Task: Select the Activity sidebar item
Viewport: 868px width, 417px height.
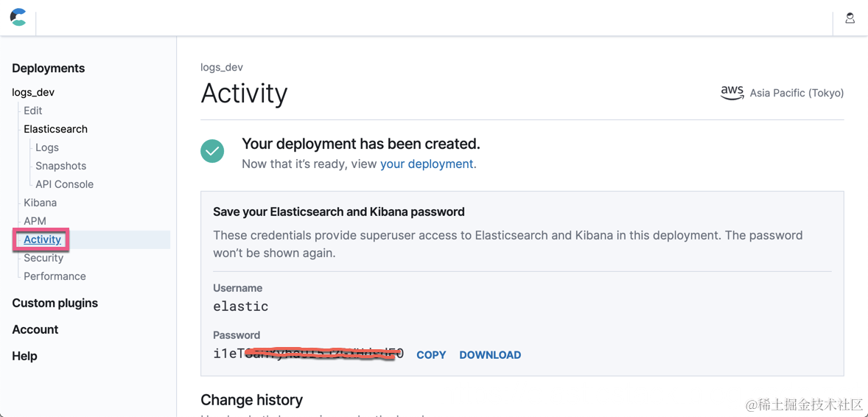Action: [42, 239]
